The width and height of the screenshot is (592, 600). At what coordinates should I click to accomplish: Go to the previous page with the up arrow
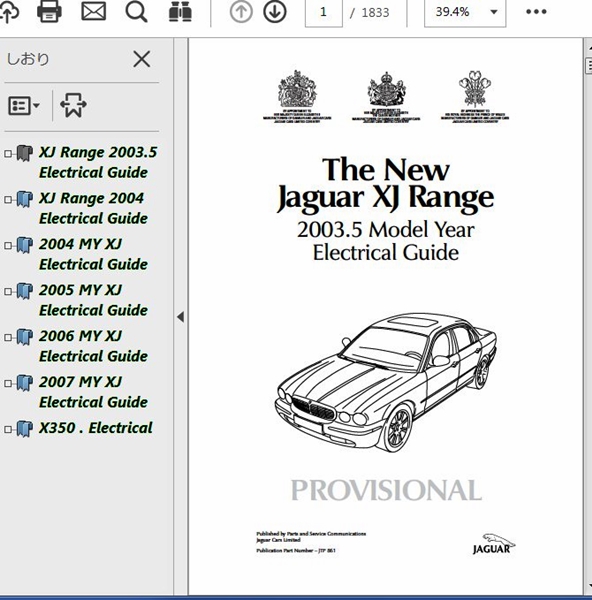pos(241,12)
